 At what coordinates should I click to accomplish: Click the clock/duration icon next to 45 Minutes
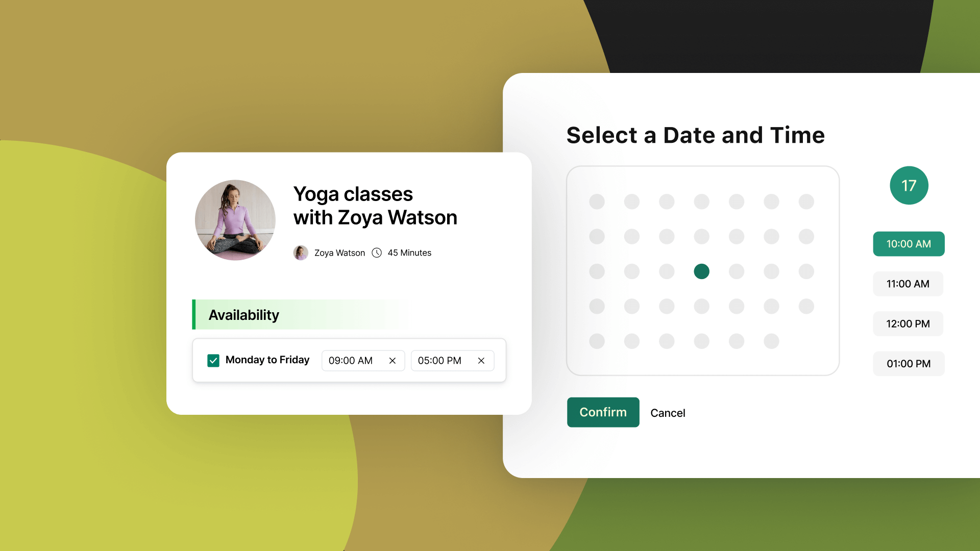tap(378, 253)
